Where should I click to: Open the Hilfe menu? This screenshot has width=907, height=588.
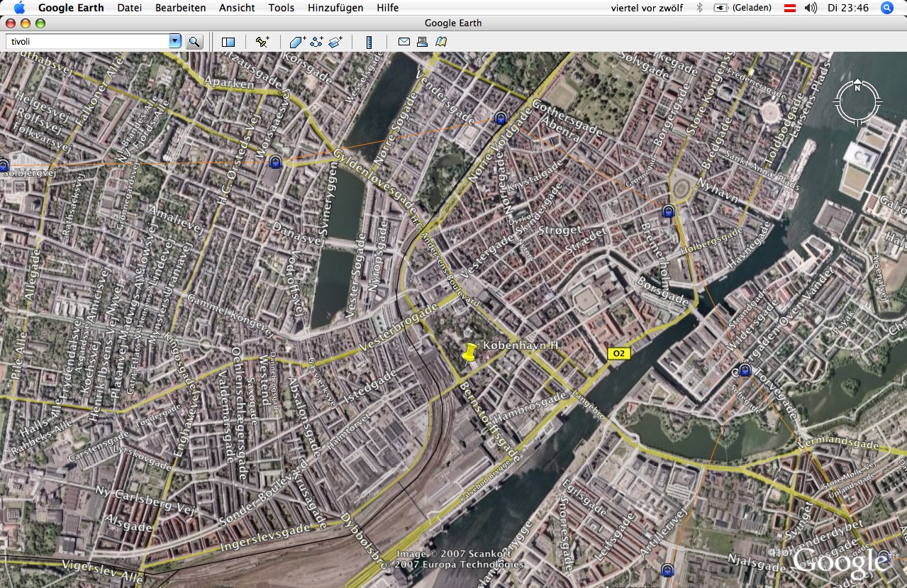388,8
